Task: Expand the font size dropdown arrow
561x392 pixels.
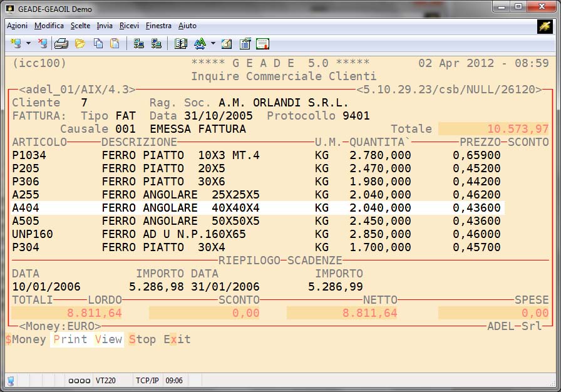Action: tap(213, 44)
